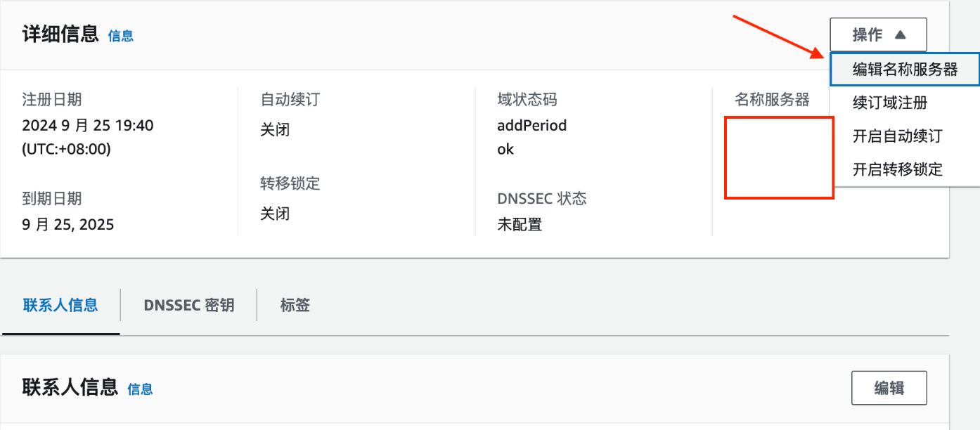This screenshot has width=980, height=430.
Task: Click the 编辑 button for contact info
Action: point(889,387)
